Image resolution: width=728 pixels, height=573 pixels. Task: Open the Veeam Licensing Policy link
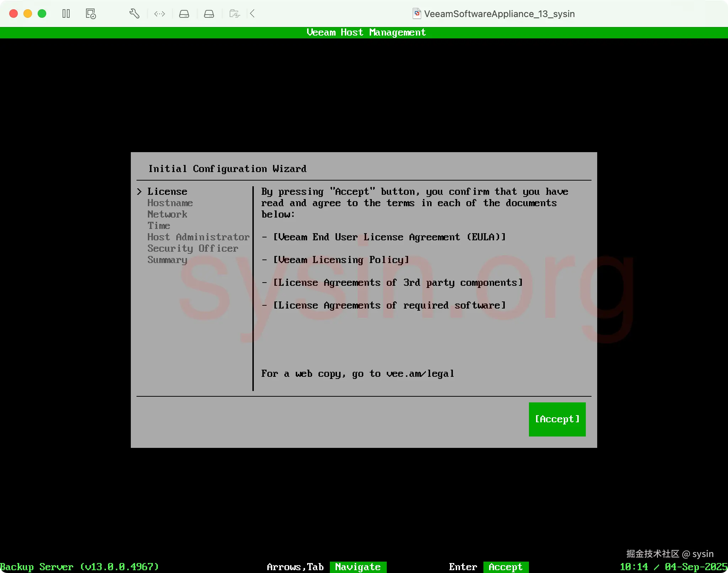tap(341, 260)
